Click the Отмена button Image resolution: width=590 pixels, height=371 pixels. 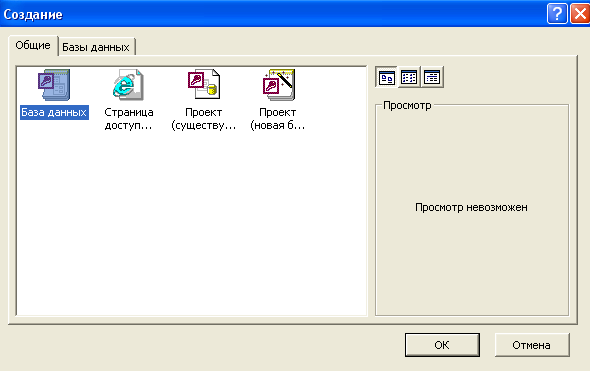click(x=532, y=345)
